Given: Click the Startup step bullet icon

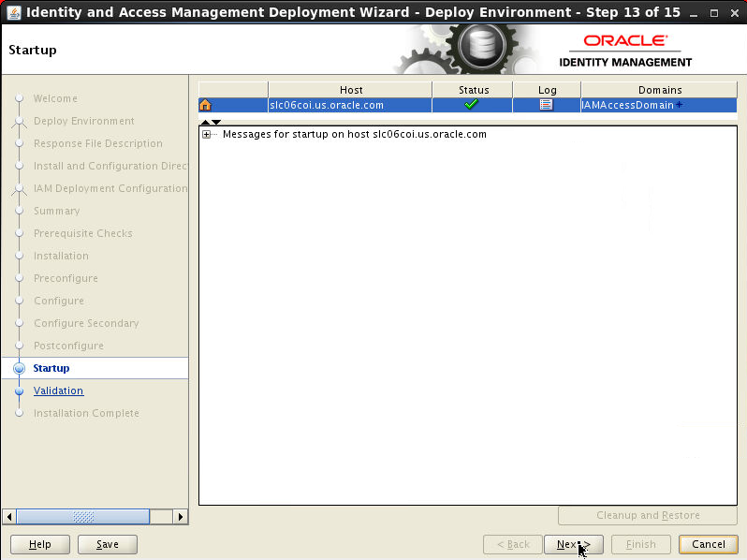Looking at the screenshot, I should click(x=19, y=368).
